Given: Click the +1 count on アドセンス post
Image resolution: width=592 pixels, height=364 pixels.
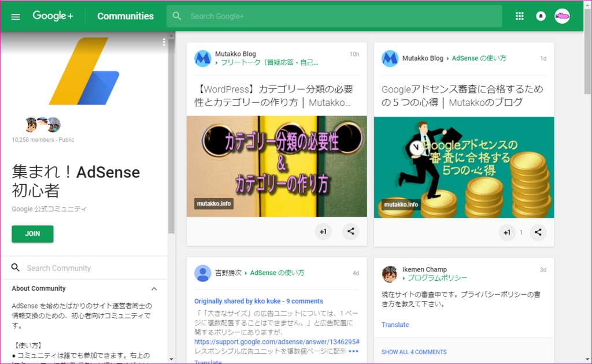Looking at the screenshot, I should [x=521, y=233].
